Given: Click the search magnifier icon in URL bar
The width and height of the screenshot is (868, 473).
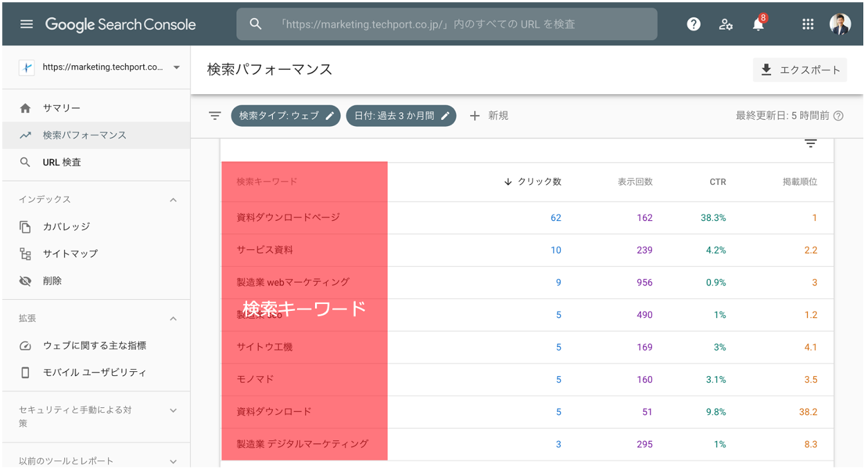Looking at the screenshot, I should pyautogui.click(x=255, y=24).
